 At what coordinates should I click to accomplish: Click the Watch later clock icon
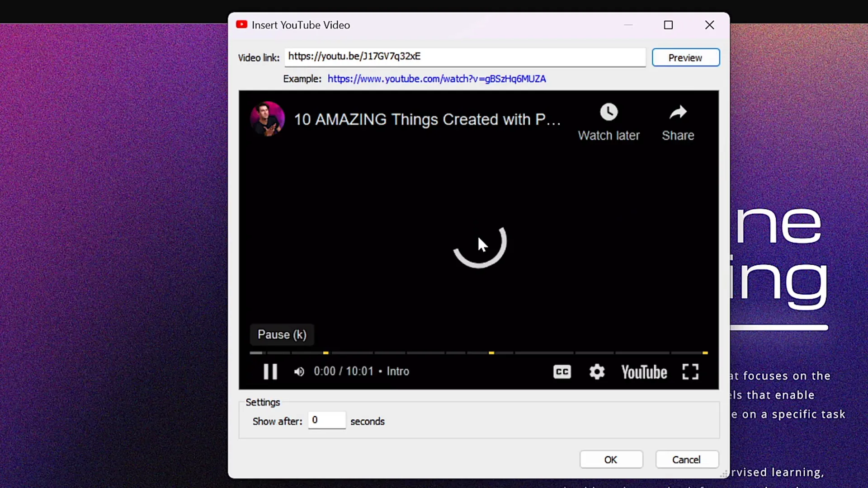click(x=609, y=112)
